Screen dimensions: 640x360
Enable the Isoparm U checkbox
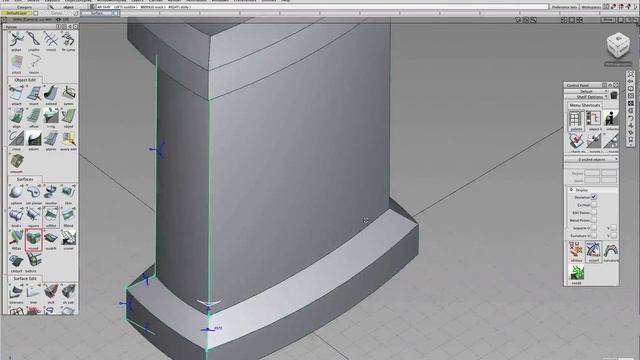coord(594,228)
